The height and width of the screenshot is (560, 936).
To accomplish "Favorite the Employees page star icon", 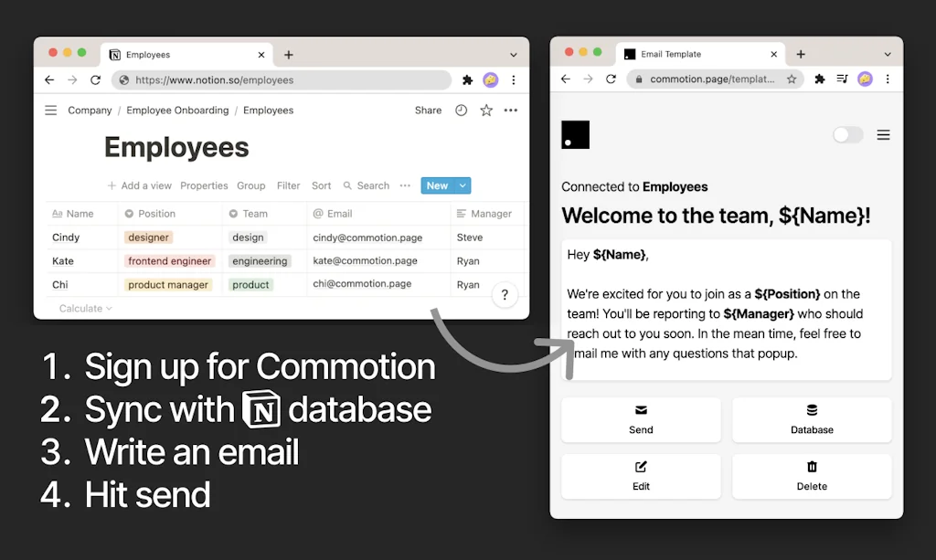I will [x=485, y=110].
